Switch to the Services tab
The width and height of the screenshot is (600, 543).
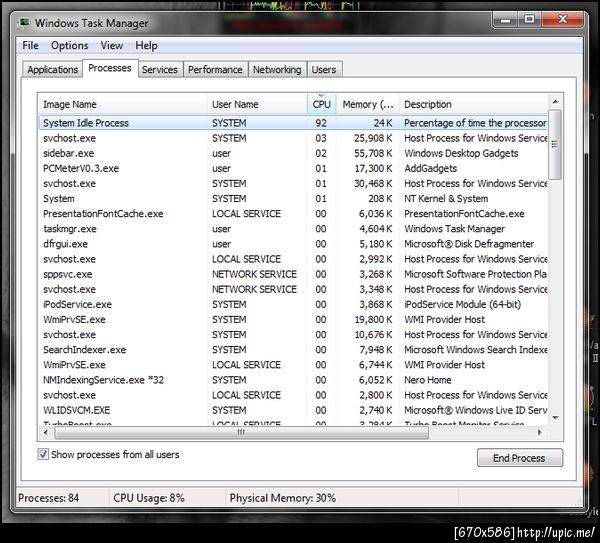(160, 70)
